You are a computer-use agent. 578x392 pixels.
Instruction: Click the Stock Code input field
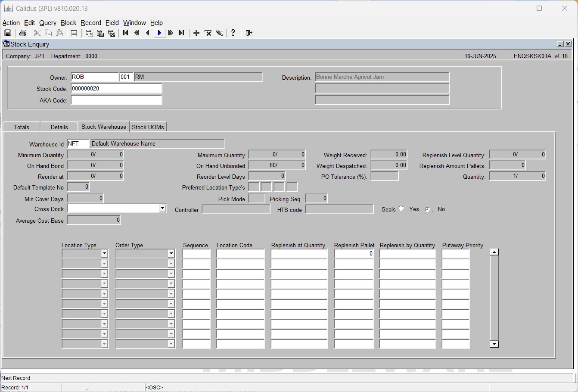click(x=116, y=89)
